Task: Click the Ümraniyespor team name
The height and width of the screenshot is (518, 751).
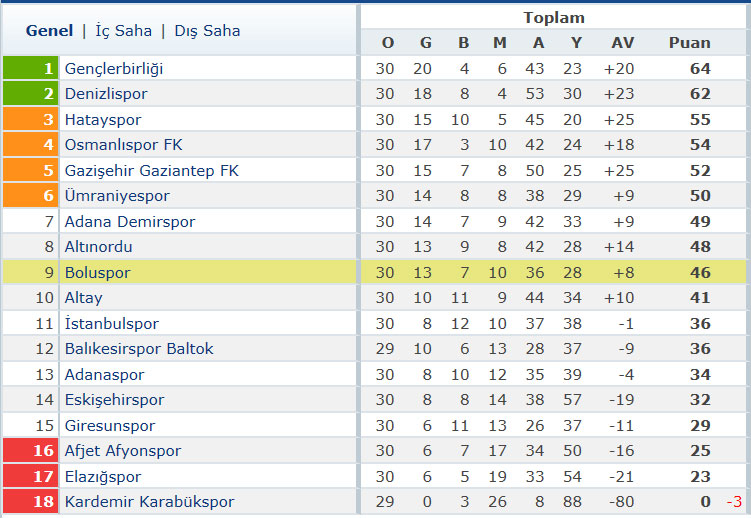Action: click(117, 196)
